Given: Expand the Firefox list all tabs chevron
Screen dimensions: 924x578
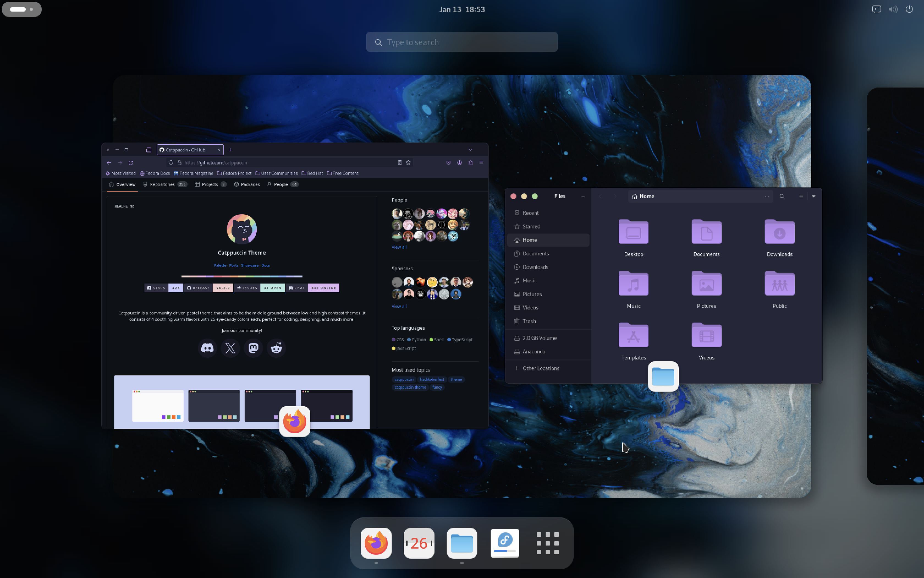Looking at the screenshot, I should (x=470, y=150).
